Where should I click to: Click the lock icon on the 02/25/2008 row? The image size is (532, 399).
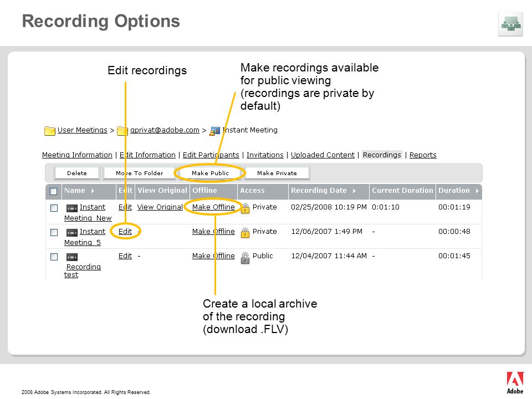pos(245,208)
